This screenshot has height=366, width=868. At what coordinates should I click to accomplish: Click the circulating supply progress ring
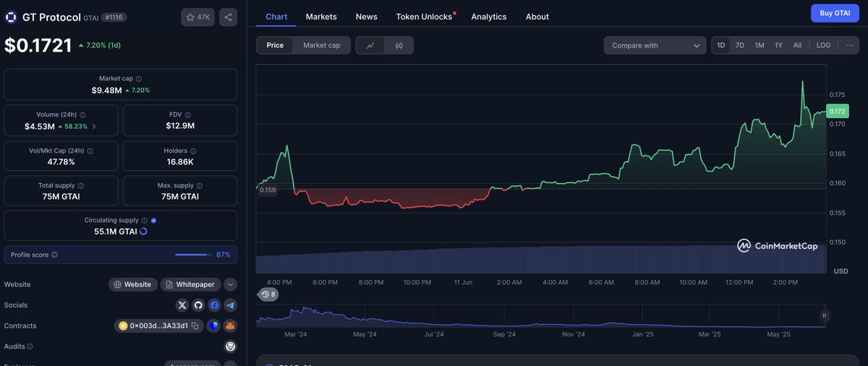(x=143, y=231)
